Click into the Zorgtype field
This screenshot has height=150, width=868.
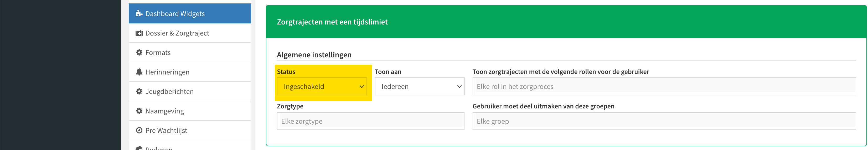point(371,121)
